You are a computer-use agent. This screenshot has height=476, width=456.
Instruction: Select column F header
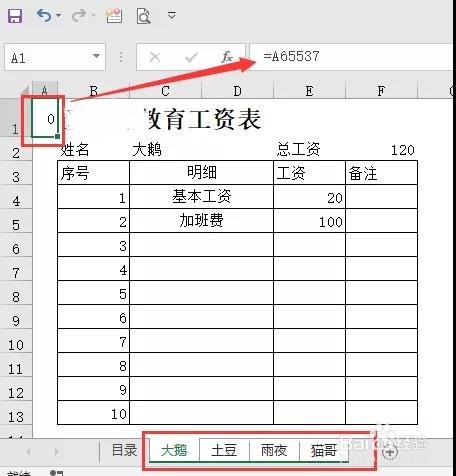381,90
